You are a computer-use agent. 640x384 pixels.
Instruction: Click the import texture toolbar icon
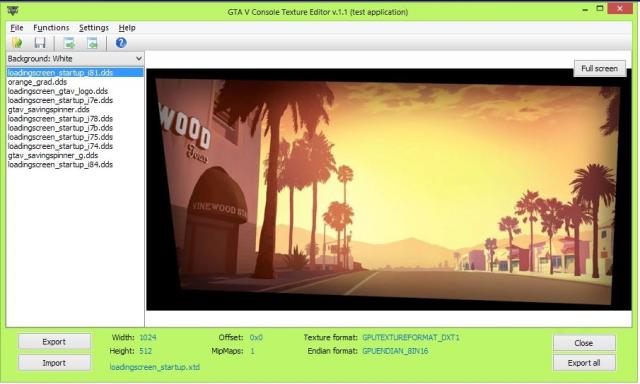[x=92, y=43]
